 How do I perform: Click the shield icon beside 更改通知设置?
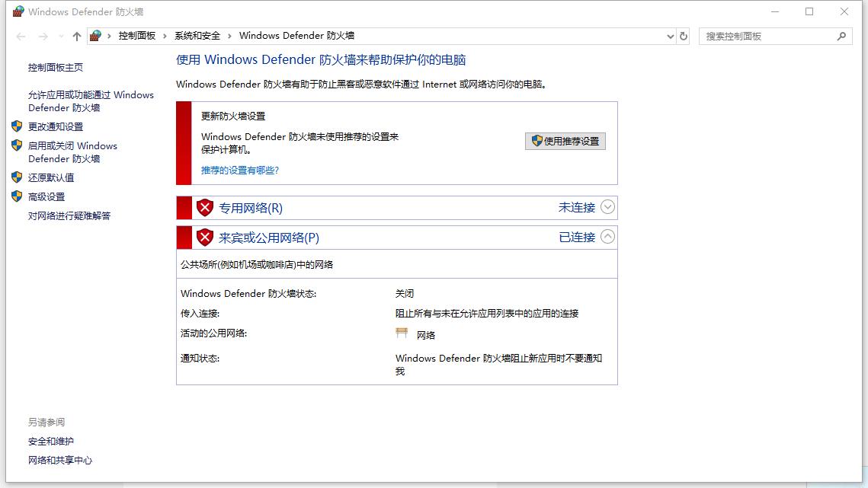17,126
